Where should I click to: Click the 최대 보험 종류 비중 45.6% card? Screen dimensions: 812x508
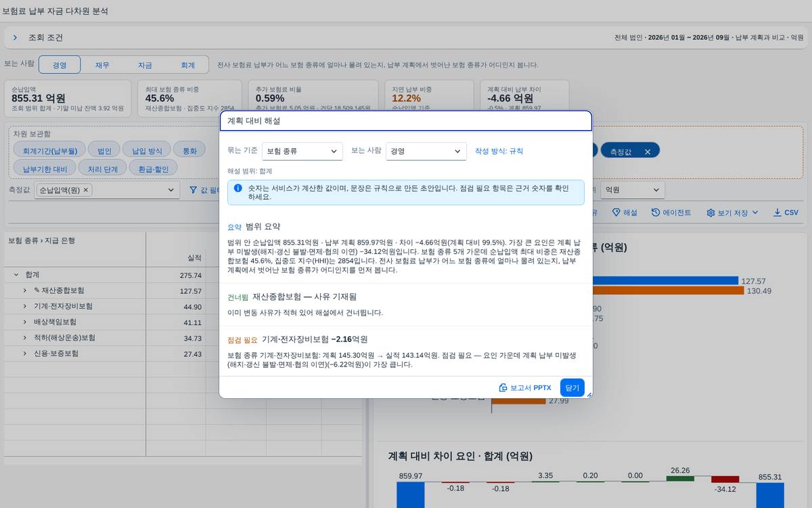(x=189, y=98)
